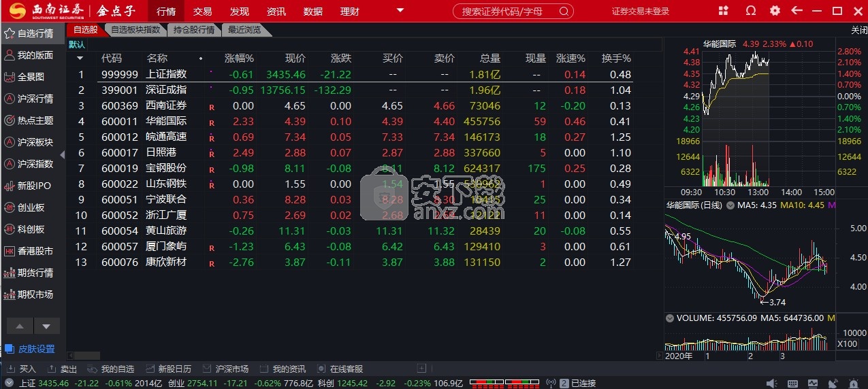Open the keyboard icon in the status bar
The height and width of the screenshot is (389, 868).
coord(792,384)
